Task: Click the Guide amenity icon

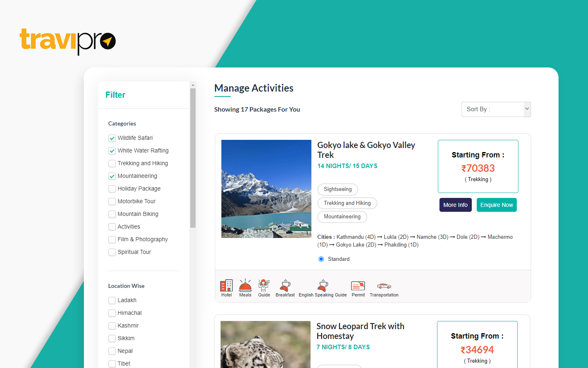Action: [x=264, y=285]
